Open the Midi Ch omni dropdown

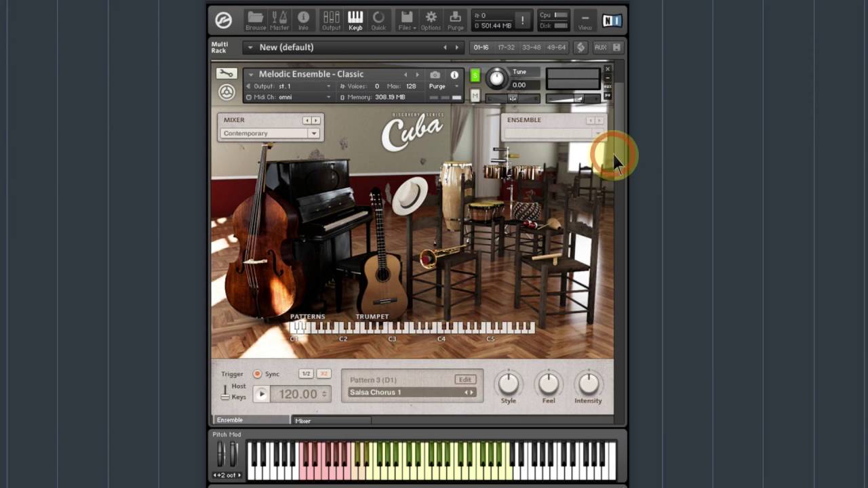pyautogui.click(x=289, y=97)
